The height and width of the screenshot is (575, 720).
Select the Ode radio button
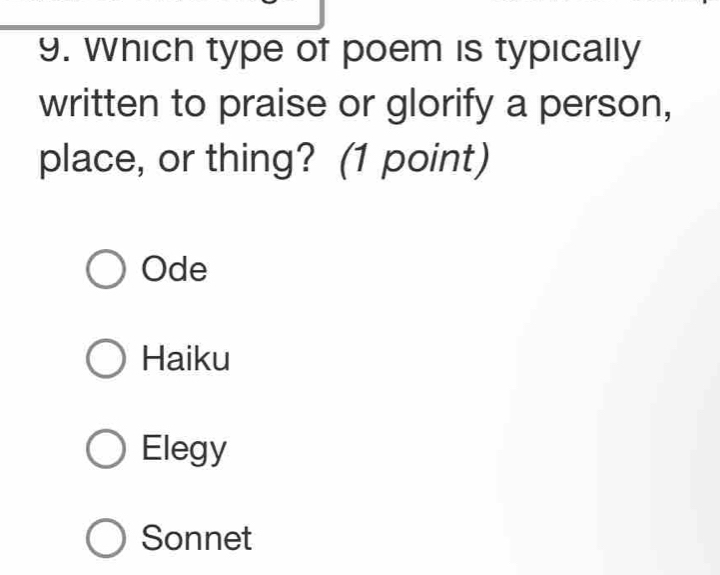107,269
